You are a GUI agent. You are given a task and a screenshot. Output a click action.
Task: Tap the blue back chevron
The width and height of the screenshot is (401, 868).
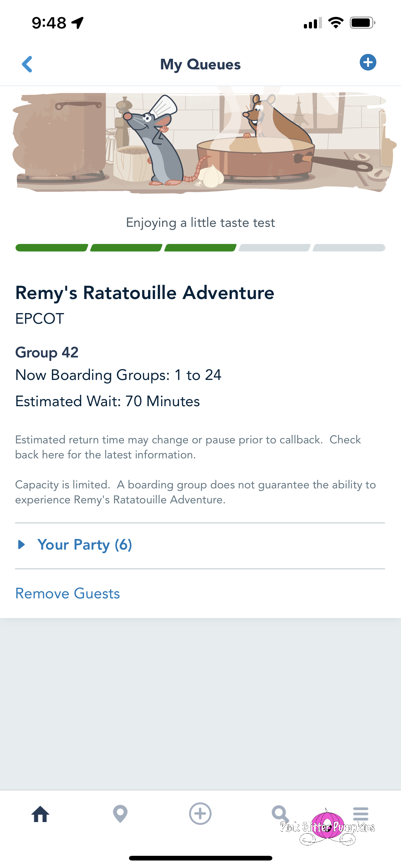tap(27, 64)
